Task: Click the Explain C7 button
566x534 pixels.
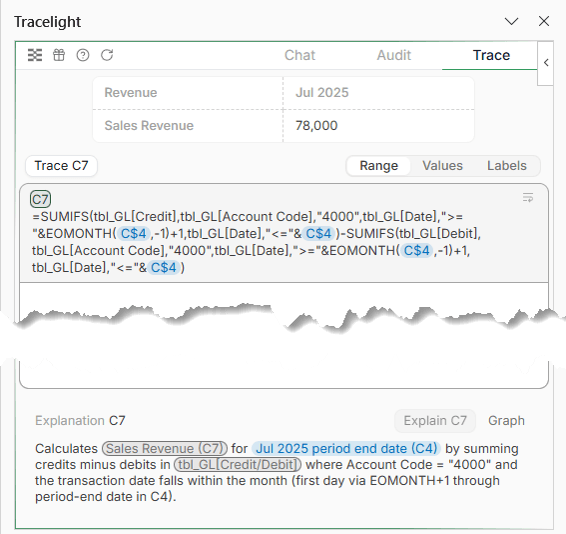Action: [x=435, y=421]
